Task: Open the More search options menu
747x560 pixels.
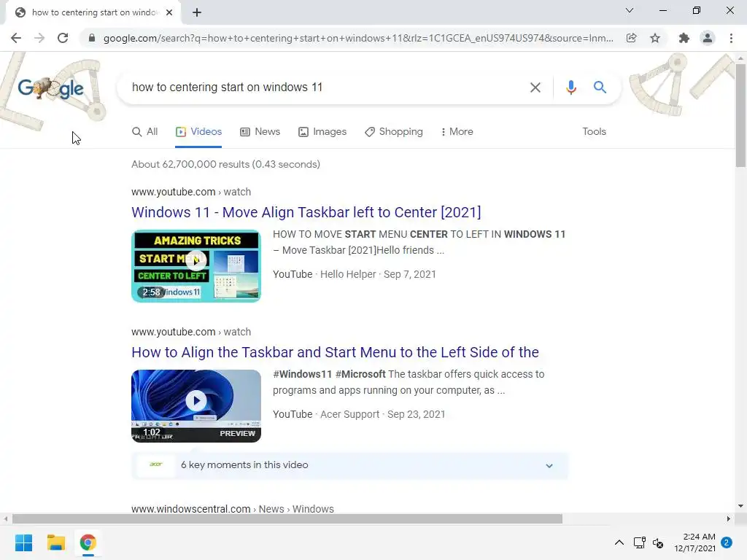Action: point(457,132)
